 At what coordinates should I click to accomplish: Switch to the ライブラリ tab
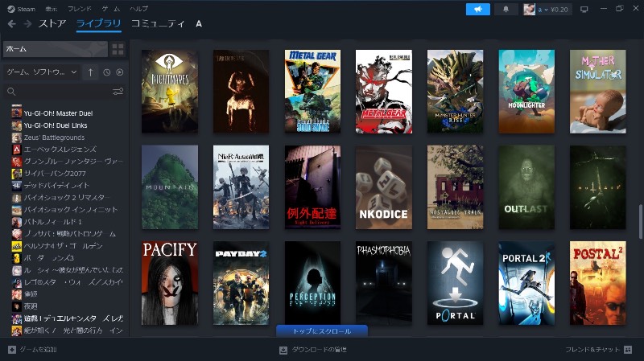coord(98,24)
